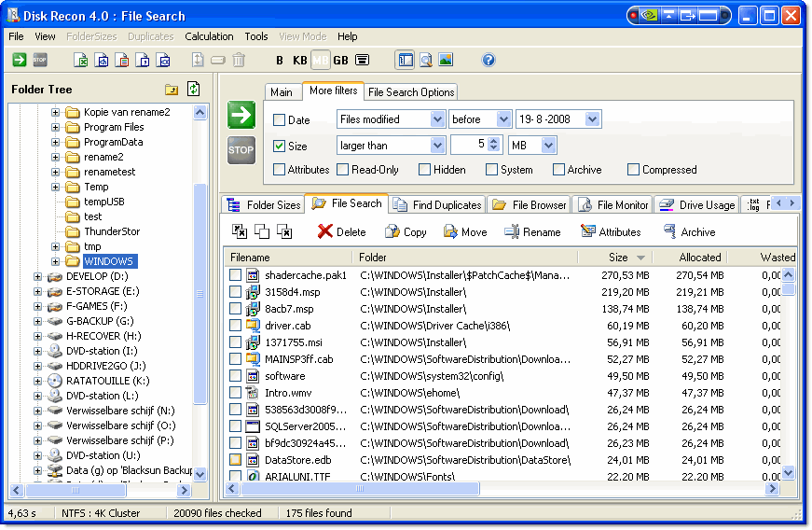The image size is (812, 530).
Task: Click the small green start arrow in toolbar
Action: [20, 60]
